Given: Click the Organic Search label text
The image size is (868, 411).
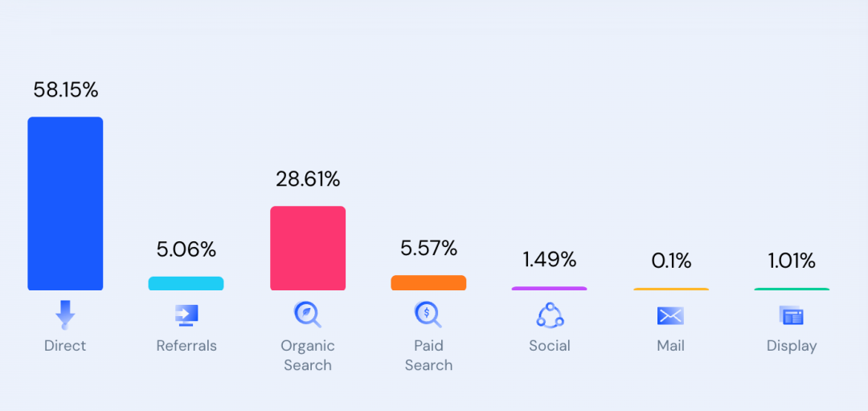Looking at the screenshot, I should 307,356.
